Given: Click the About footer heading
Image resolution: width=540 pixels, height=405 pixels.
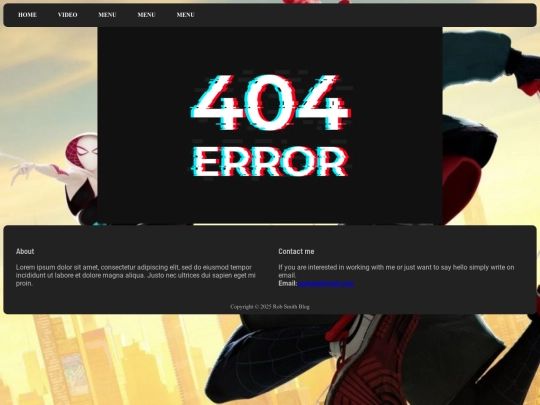Looking at the screenshot, I should click(x=25, y=251).
